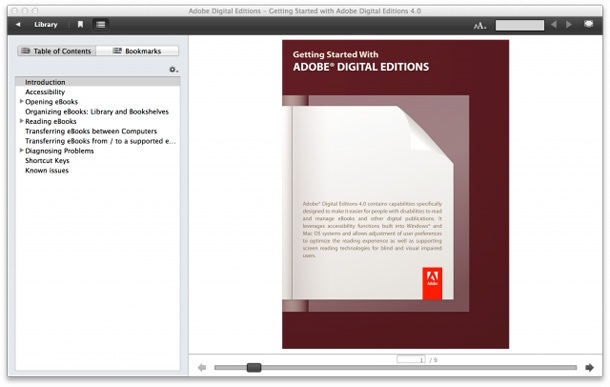
Task: Click the book cover page
Action: 395,194
